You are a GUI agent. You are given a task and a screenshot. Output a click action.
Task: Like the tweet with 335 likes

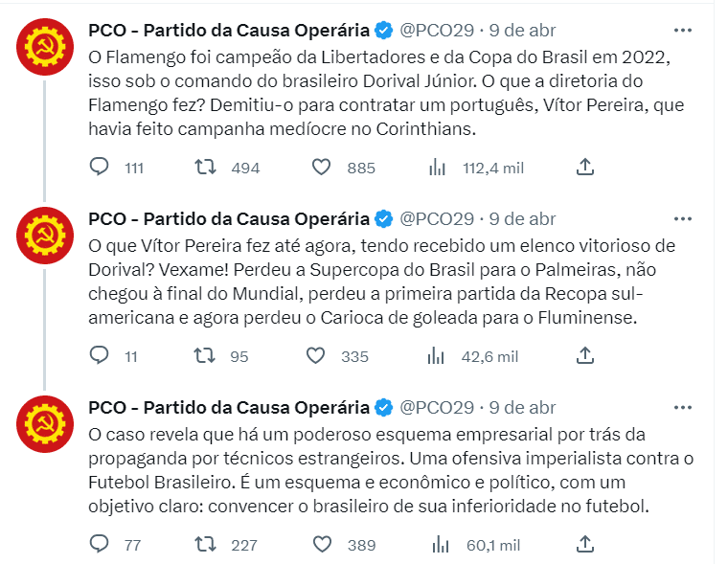(x=315, y=355)
